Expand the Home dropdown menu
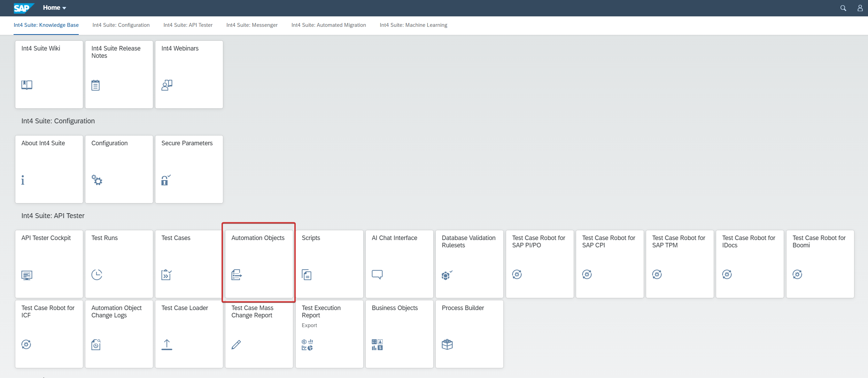Viewport: 868px width, 378px height. point(54,8)
